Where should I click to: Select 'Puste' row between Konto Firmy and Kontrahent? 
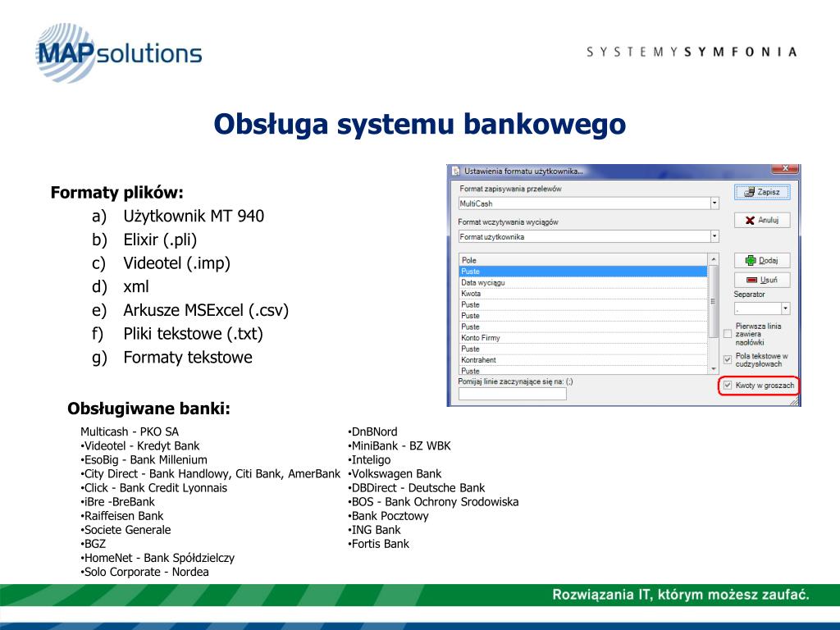click(583, 349)
